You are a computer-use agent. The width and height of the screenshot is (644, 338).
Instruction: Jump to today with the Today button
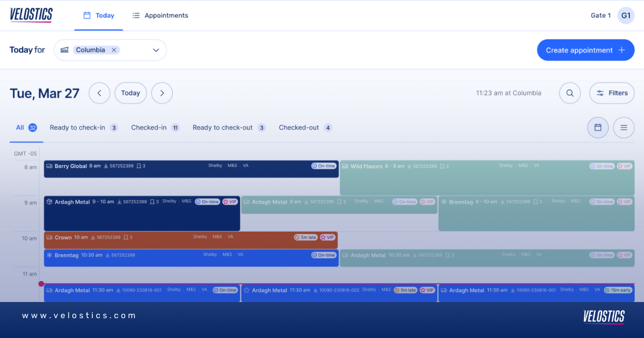pos(130,93)
